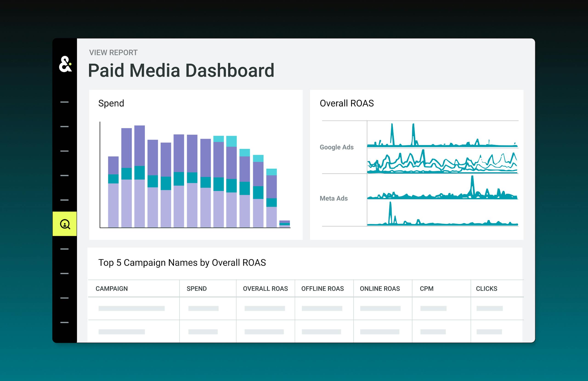Click the Meta Ads row label

coord(334,198)
